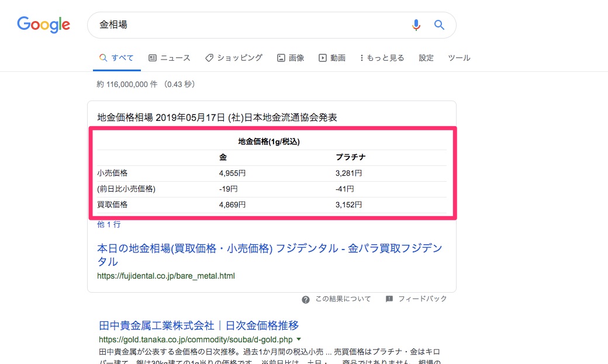
Task: Click the 画像 image icon
Action: [x=280, y=57]
